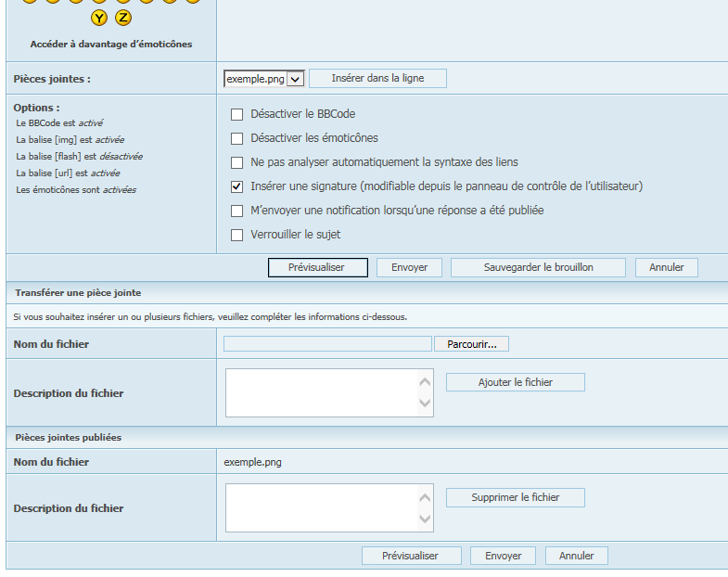The width and height of the screenshot is (728, 577).
Task: Open the 'Accéder à davantage d'émoticônes' link
Action: (111, 44)
